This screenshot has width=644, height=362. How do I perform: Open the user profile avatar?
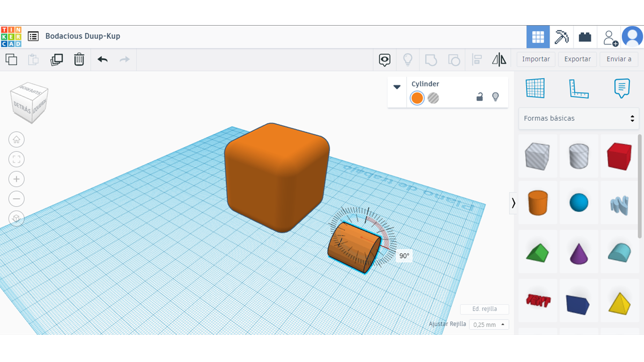point(632,37)
